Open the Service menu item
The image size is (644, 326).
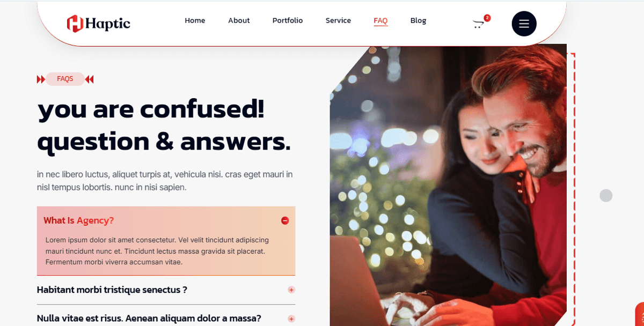[x=338, y=20]
